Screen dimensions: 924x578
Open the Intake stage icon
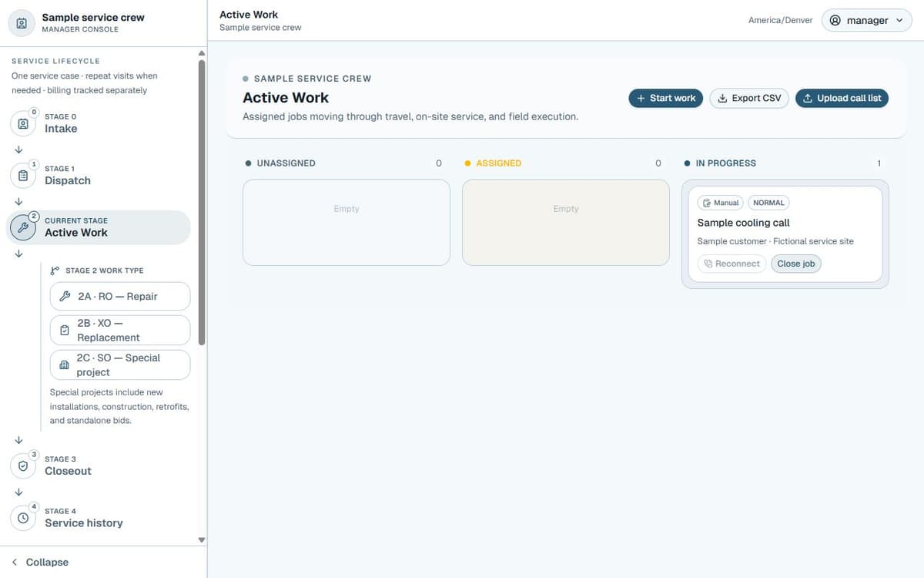tap(23, 123)
